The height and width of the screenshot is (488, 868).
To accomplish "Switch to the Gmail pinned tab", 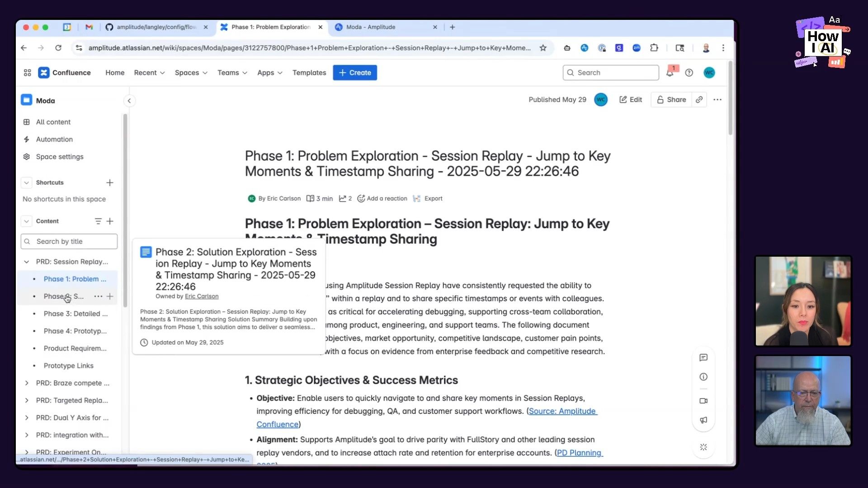I will (x=89, y=27).
